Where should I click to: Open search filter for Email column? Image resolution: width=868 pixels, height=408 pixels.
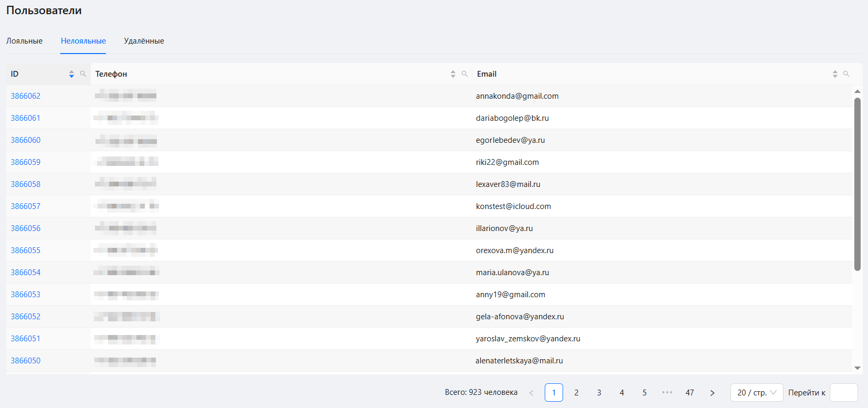pyautogui.click(x=846, y=74)
